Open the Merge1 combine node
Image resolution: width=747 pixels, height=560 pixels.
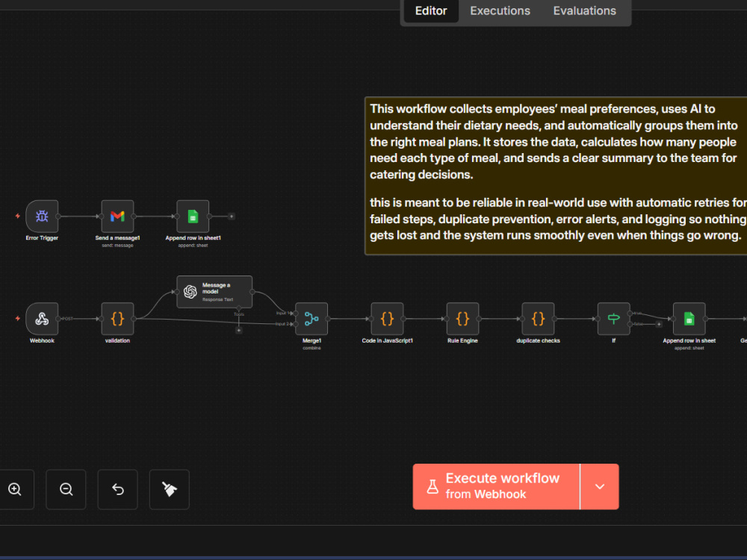tap(311, 319)
